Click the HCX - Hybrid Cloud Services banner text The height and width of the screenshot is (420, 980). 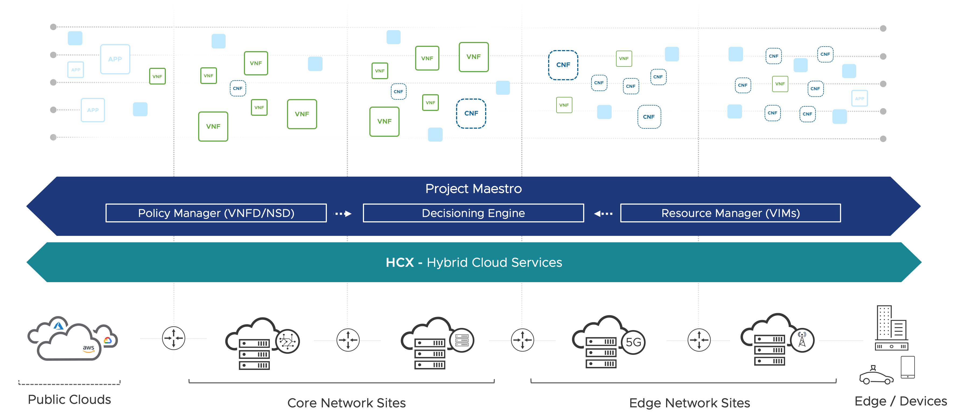[x=474, y=262]
